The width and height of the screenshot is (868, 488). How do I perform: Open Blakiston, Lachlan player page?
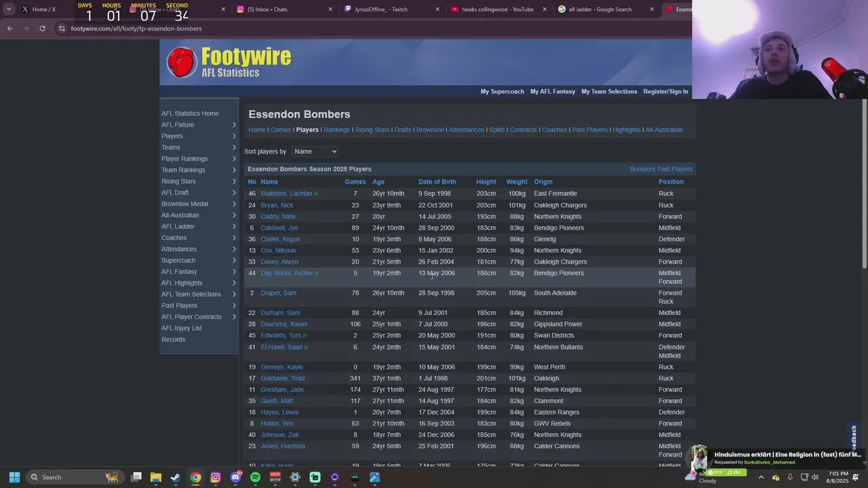pyautogui.click(x=286, y=194)
